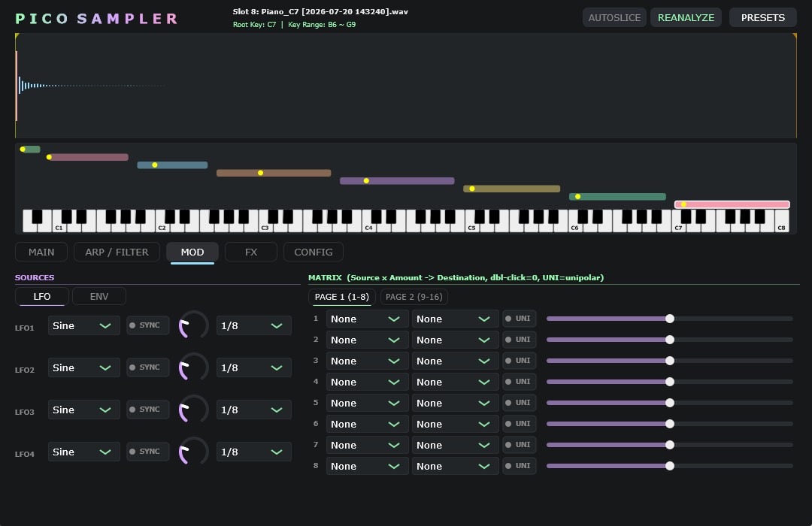The height and width of the screenshot is (526, 812).
Task: Toggle SYNC for LFO3
Action: tap(147, 410)
